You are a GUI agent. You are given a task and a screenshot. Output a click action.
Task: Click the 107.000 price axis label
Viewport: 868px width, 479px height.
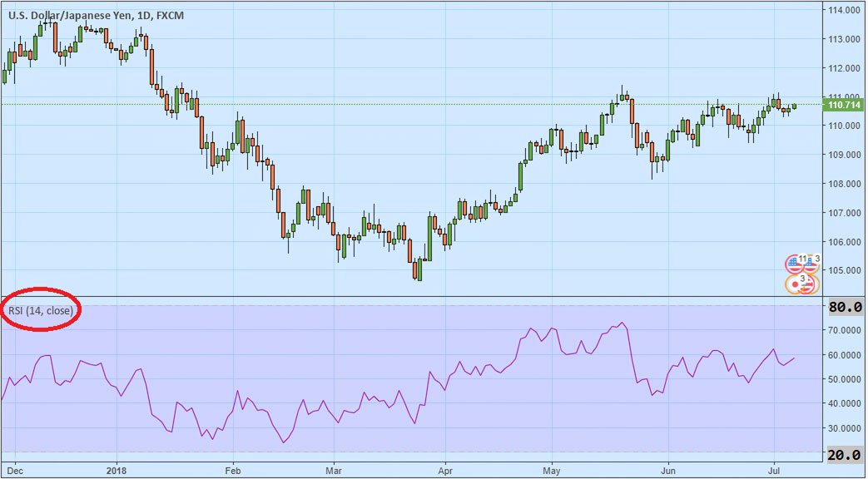(845, 212)
